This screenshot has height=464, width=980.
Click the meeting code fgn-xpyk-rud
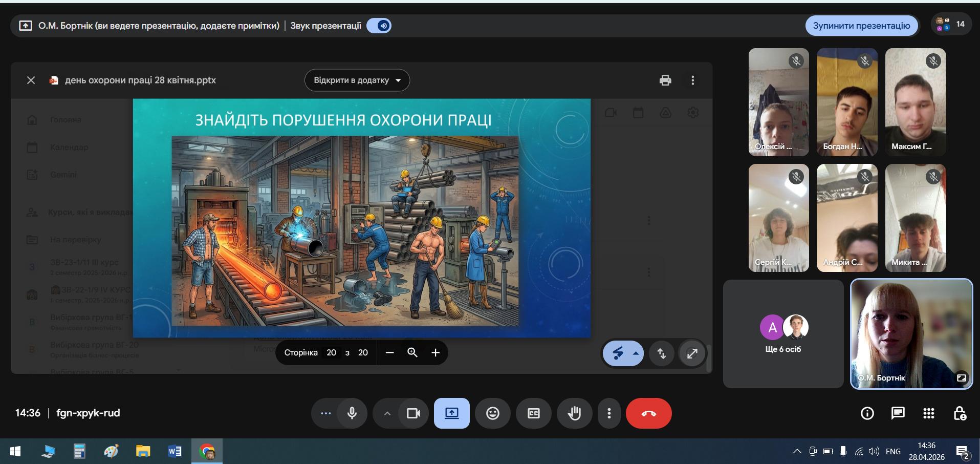88,413
